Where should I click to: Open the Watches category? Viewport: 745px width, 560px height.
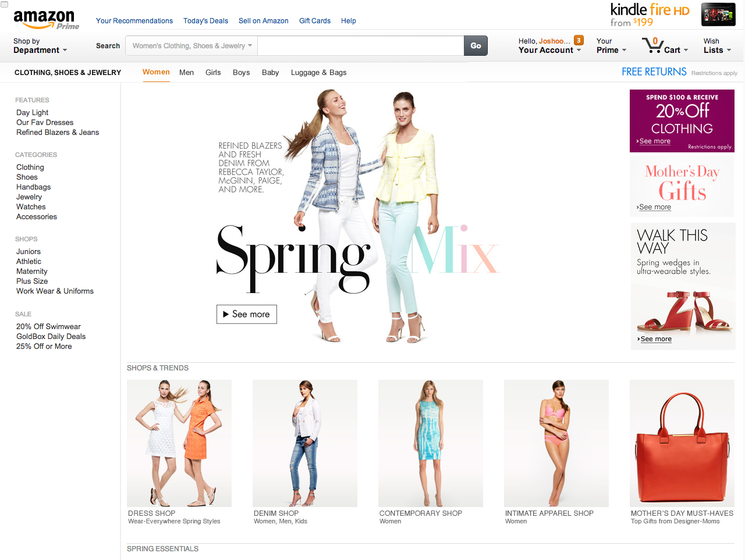pos(31,207)
